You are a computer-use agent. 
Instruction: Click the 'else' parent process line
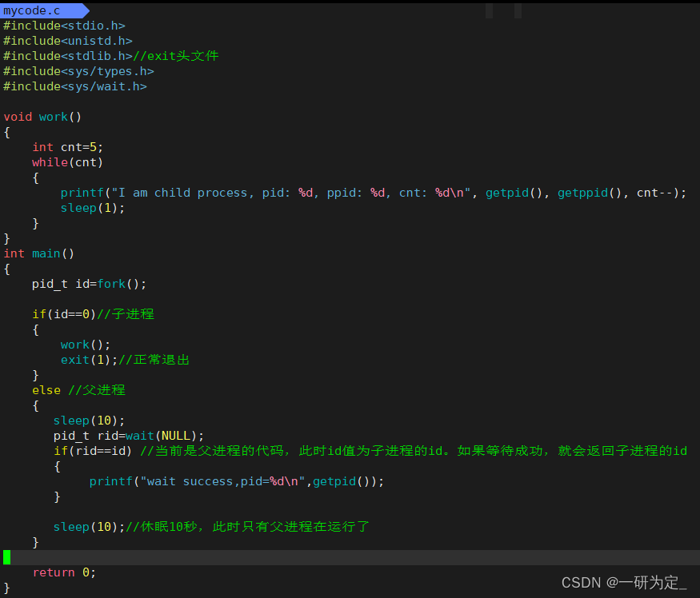tap(78, 390)
